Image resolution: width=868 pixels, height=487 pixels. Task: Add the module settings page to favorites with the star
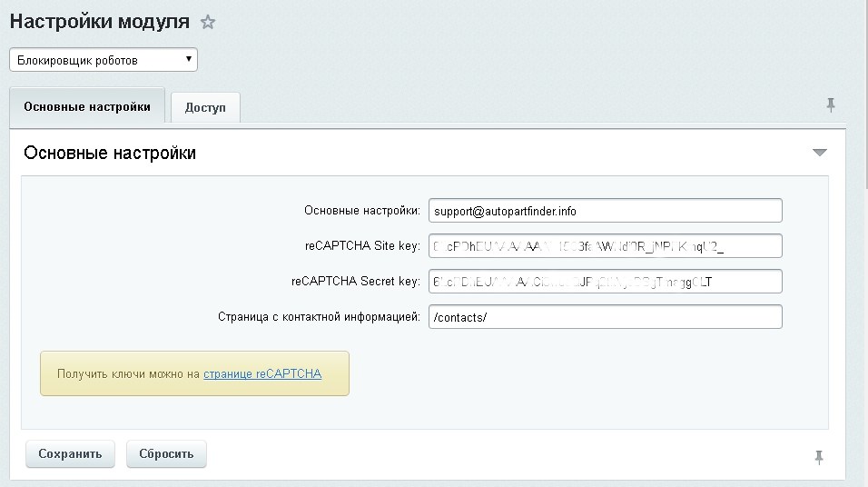[x=208, y=23]
